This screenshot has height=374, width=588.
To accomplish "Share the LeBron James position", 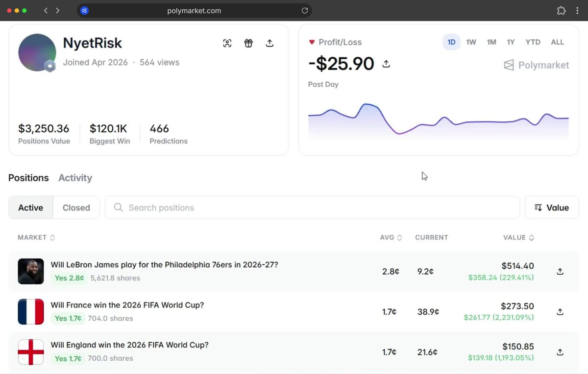I will (x=560, y=272).
